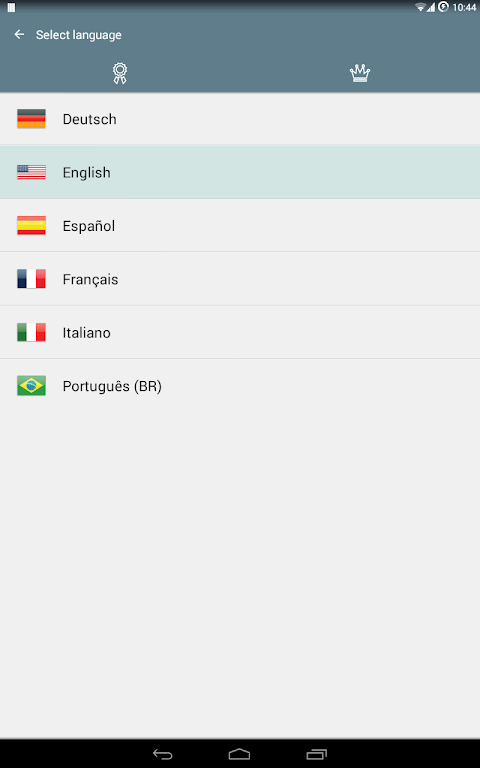
Task: Tap the Android back navigation button
Action: [163, 754]
